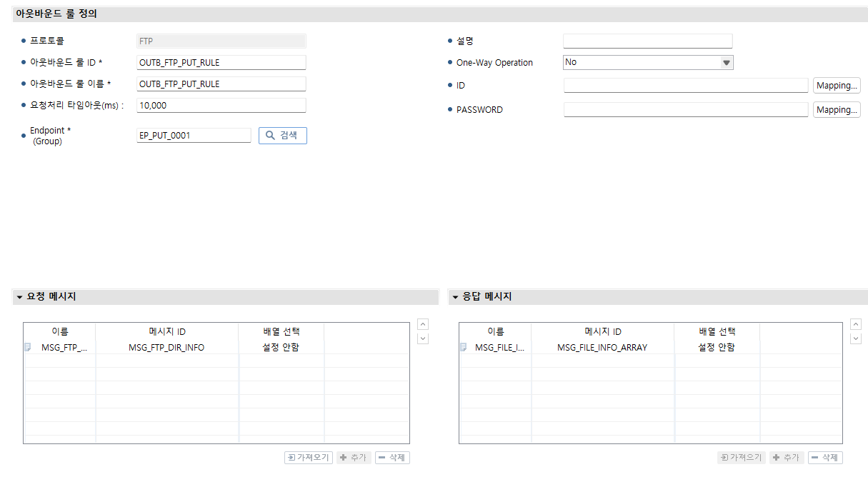Click the up arrow beside the request message table

click(422, 323)
